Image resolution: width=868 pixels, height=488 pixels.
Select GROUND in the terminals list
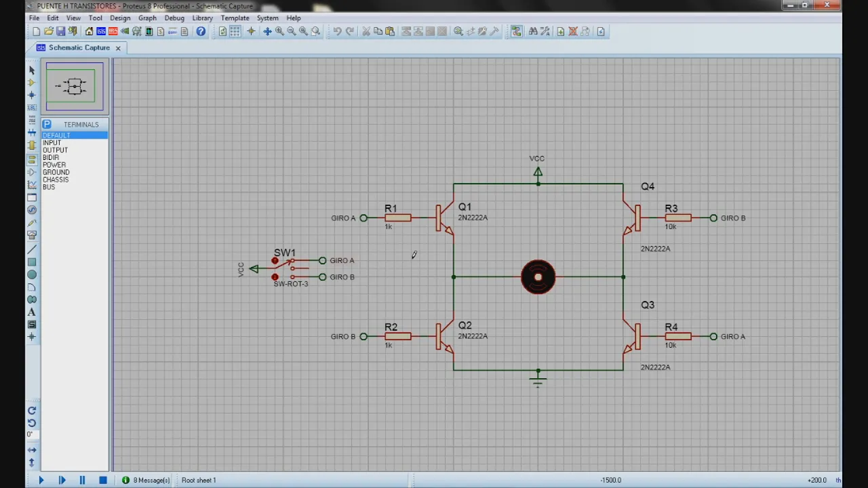pyautogui.click(x=75, y=172)
